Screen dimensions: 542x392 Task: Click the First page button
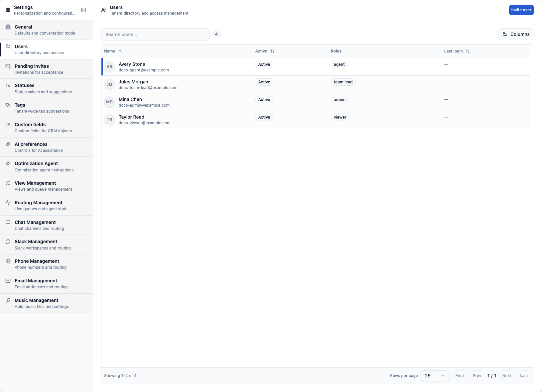coord(460,376)
